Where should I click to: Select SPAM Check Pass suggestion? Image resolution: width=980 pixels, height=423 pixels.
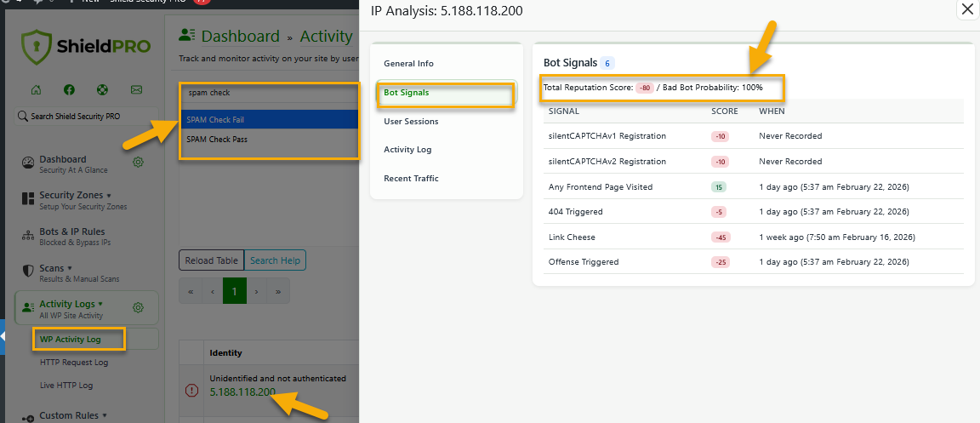270,140
